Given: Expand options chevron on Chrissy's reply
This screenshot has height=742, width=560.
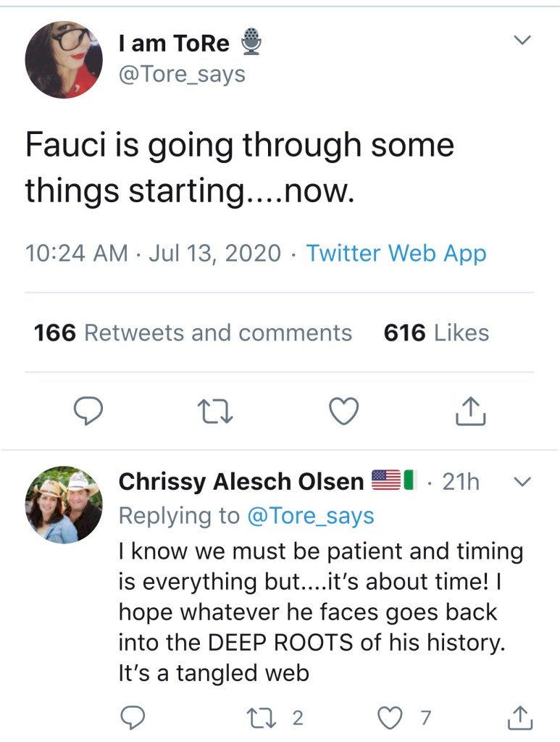Looking at the screenshot, I should [x=522, y=482].
